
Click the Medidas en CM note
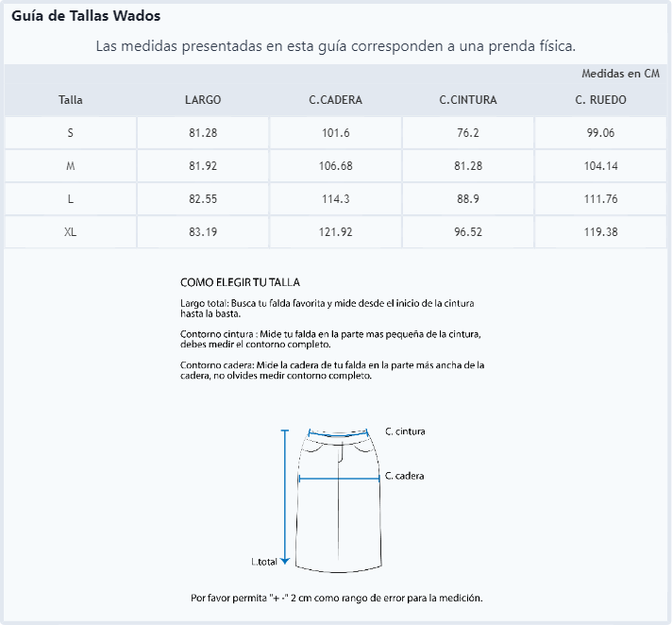tap(620, 74)
